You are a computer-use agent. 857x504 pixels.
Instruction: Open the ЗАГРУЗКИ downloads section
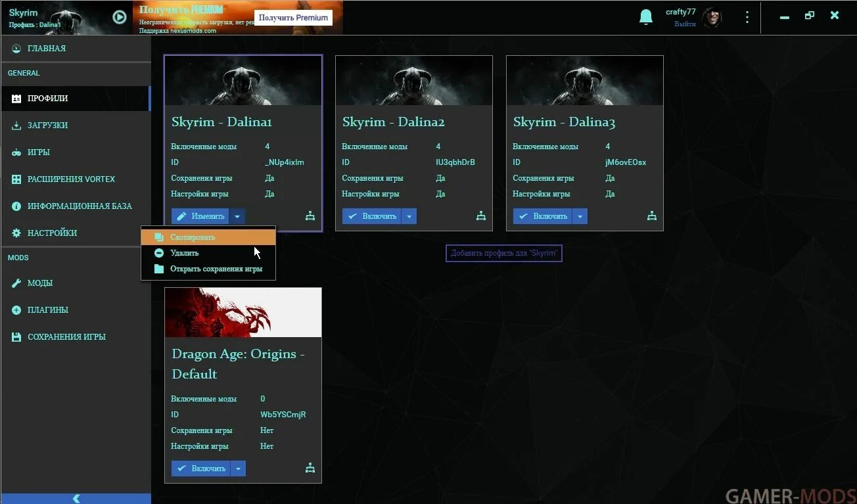coord(76,126)
